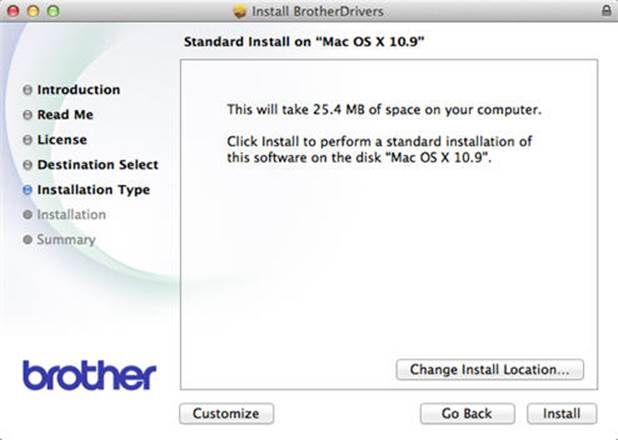Click the dimmed Installation step
The image size is (618, 440).
[71, 215]
